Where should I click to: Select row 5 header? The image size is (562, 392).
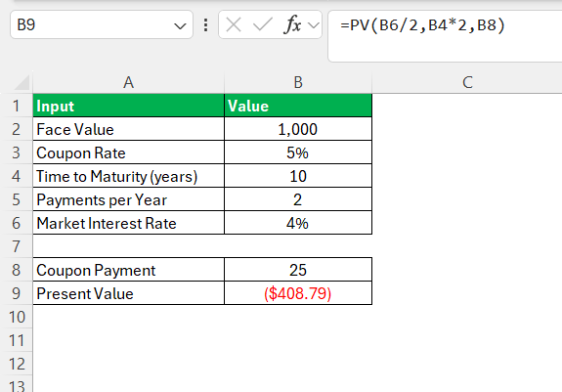point(17,199)
